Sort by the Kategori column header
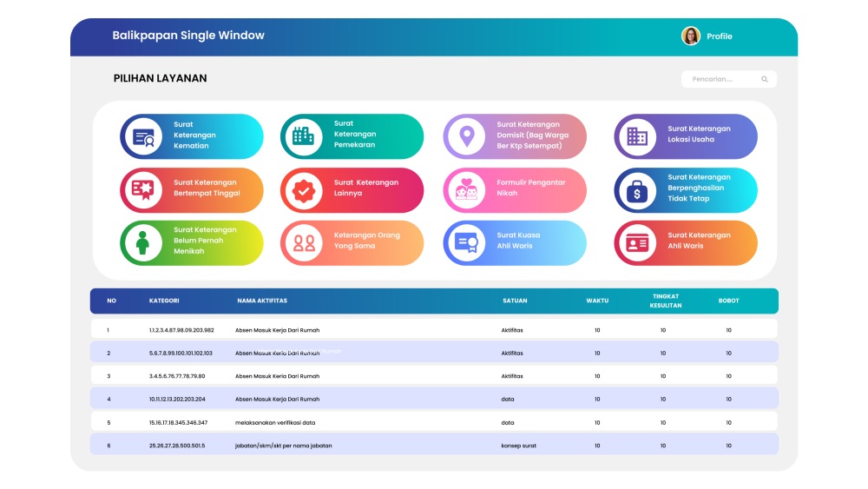This screenshot has width=868, height=489. [x=164, y=301]
